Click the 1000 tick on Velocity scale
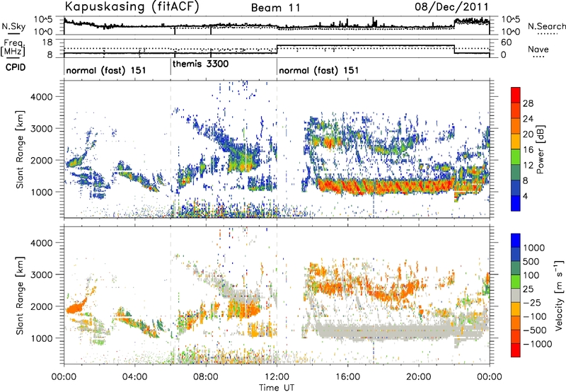The image size is (566, 392). pyautogui.click(x=534, y=248)
